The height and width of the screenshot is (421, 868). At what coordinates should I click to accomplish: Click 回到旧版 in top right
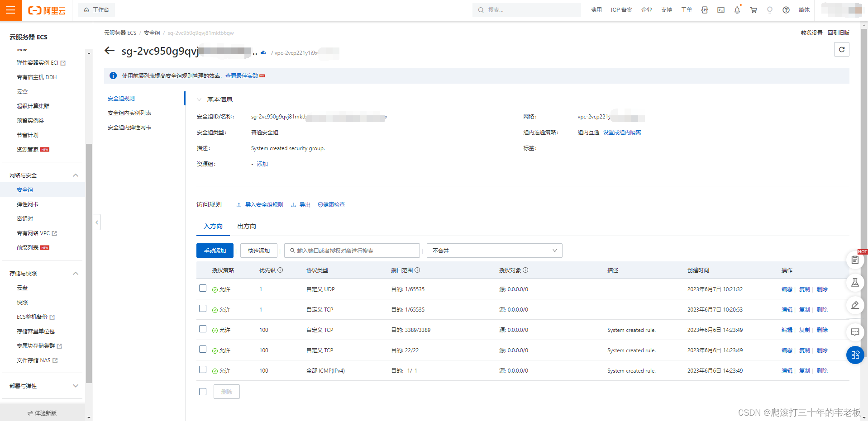[839, 33]
